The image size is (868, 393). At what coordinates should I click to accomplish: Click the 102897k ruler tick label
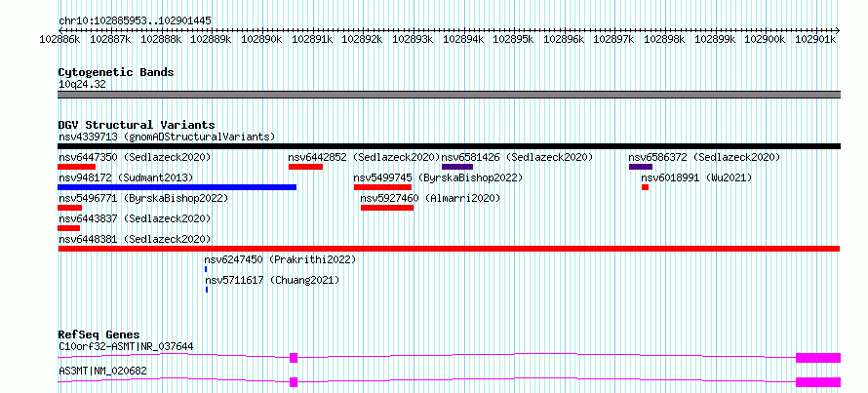point(613,39)
